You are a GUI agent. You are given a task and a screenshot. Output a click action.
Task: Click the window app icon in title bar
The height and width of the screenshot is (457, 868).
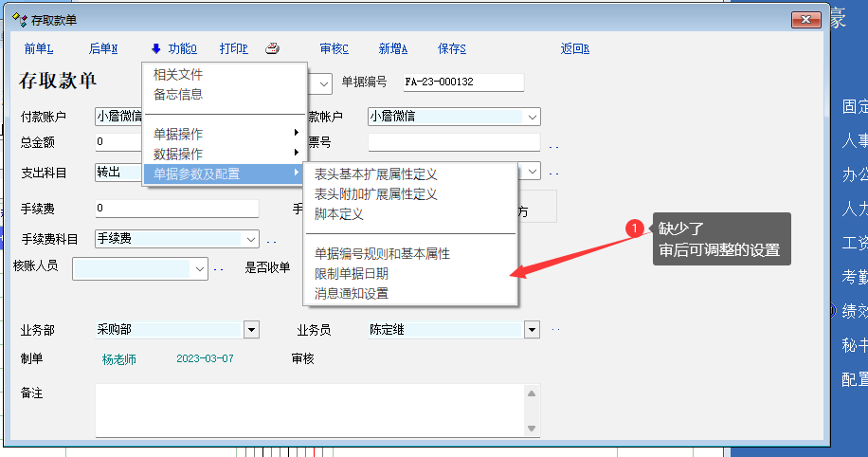(x=19, y=19)
